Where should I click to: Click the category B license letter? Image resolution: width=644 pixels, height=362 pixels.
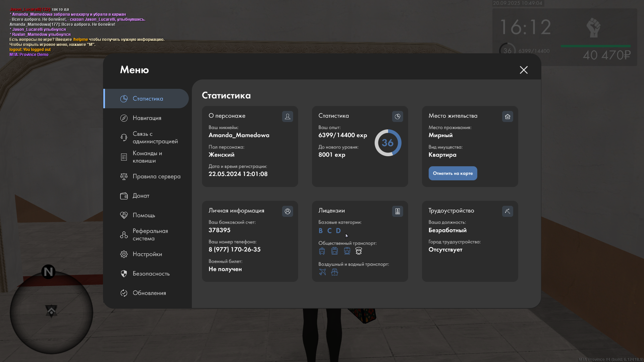coord(321,231)
